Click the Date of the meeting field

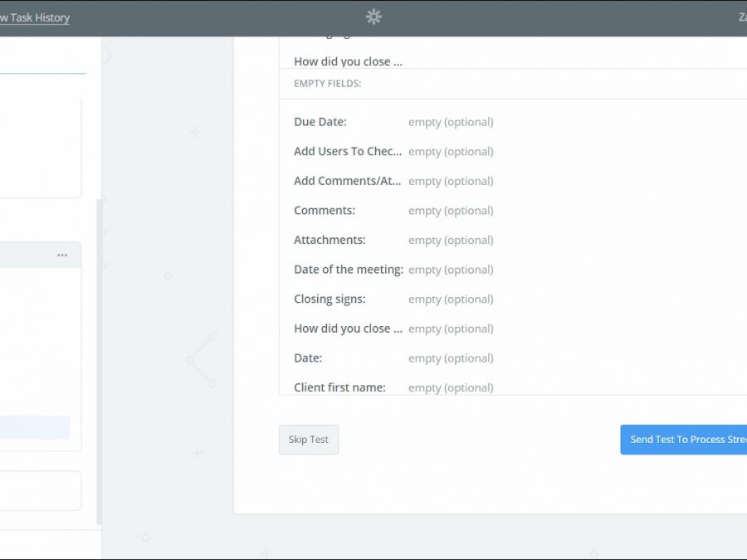[x=349, y=270]
